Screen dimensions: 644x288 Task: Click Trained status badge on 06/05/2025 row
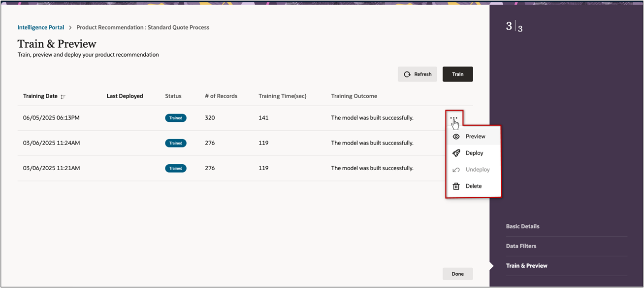point(176,118)
